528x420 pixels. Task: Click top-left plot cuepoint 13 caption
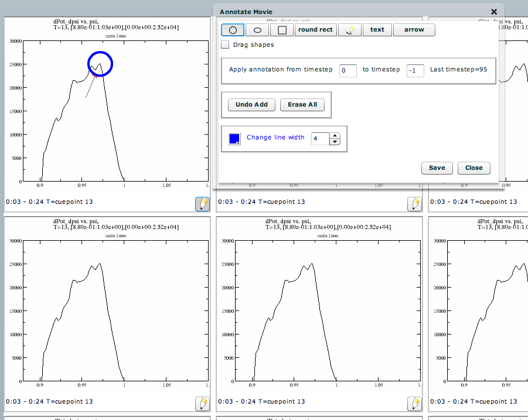(49, 202)
